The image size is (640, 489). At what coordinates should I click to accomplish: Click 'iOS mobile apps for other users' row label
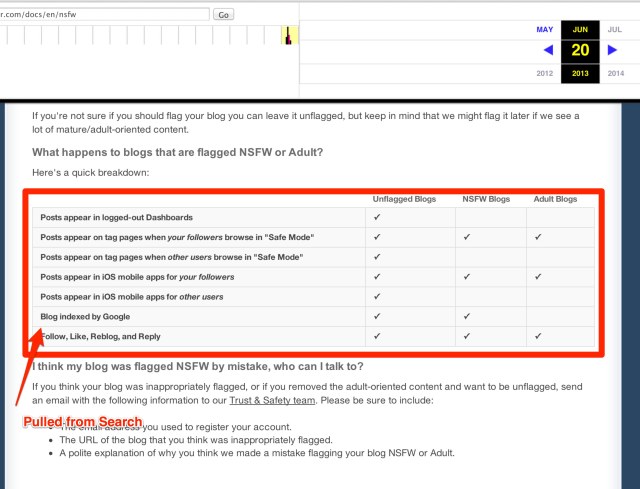point(131,297)
